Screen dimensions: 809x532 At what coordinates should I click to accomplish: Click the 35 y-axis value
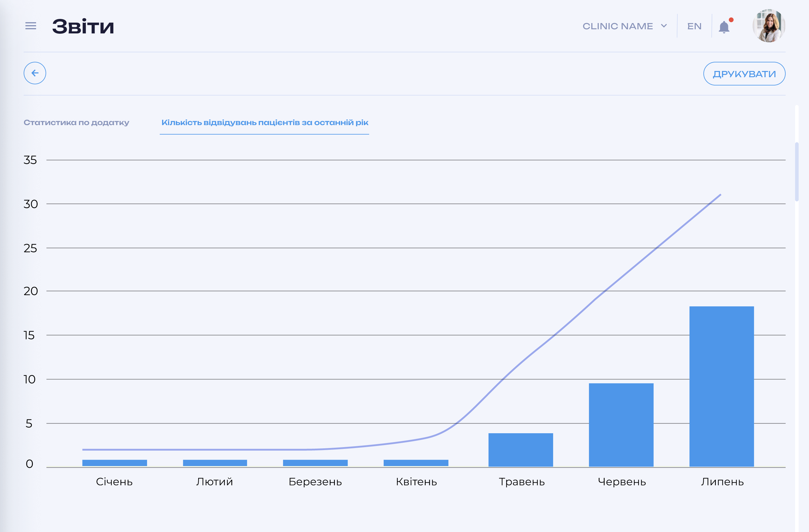[30, 160]
